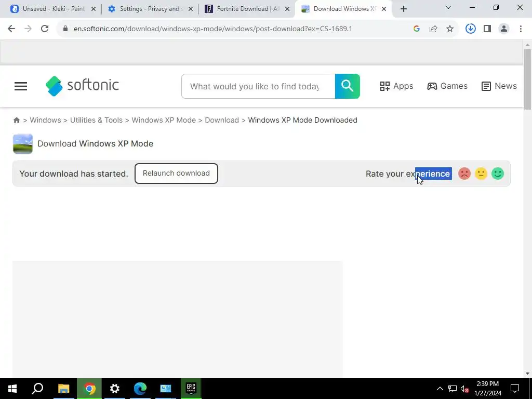Open the notification center icon
532x399 pixels.
pos(515,389)
